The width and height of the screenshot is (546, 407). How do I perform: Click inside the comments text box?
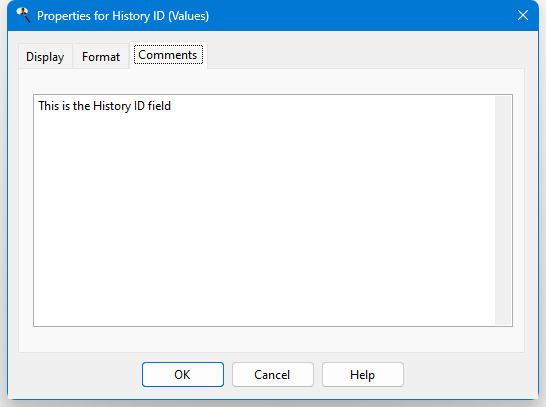coord(264,210)
